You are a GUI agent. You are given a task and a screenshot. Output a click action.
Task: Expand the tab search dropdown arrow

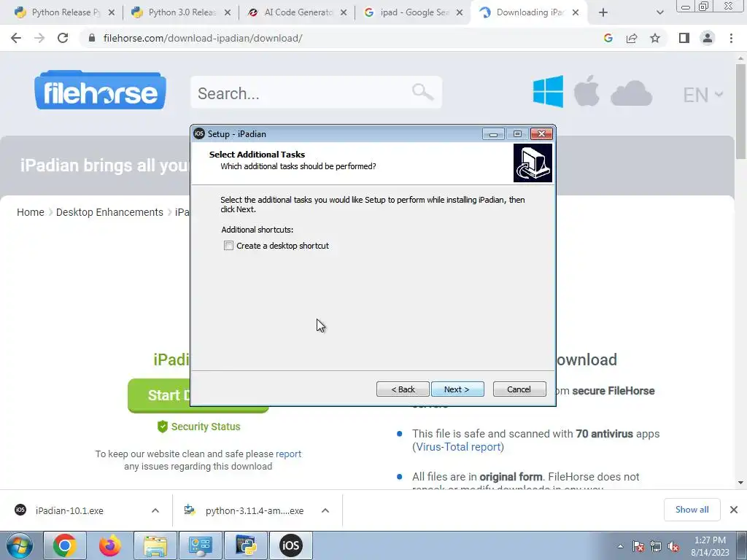coord(659,12)
